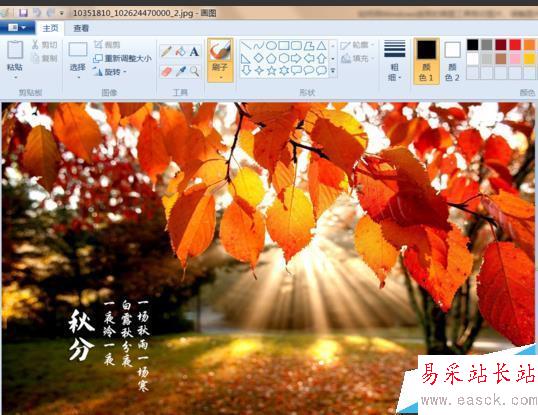Select the Line shape

246,46
